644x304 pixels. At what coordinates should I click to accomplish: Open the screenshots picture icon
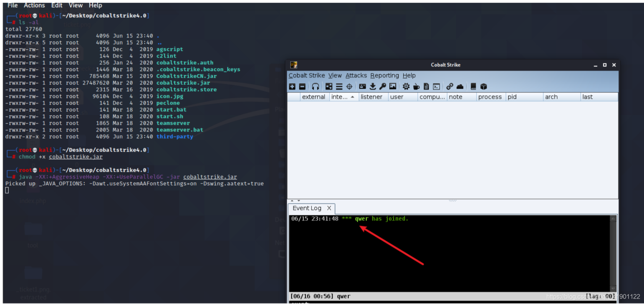tap(393, 87)
